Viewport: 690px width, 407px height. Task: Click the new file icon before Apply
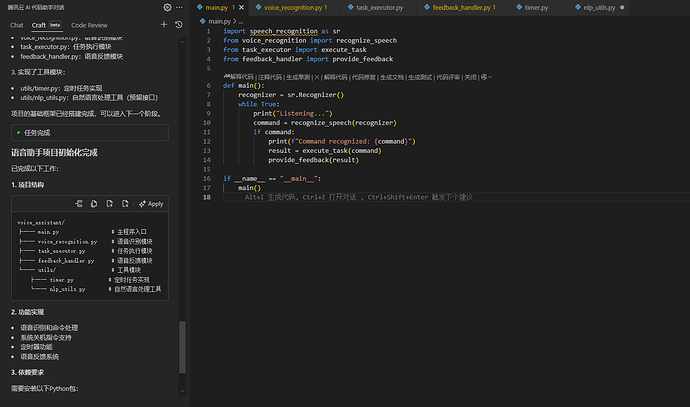tap(125, 204)
